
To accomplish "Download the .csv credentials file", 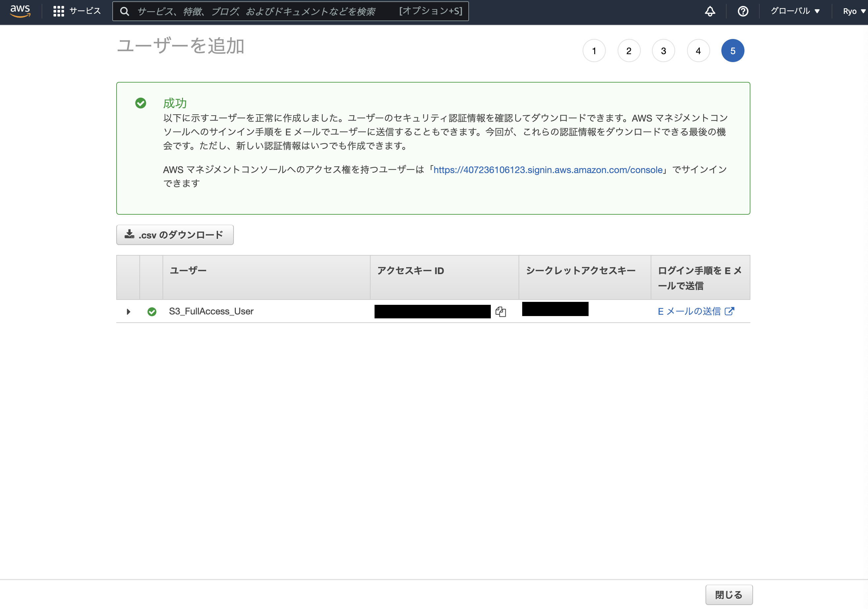I will [175, 235].
